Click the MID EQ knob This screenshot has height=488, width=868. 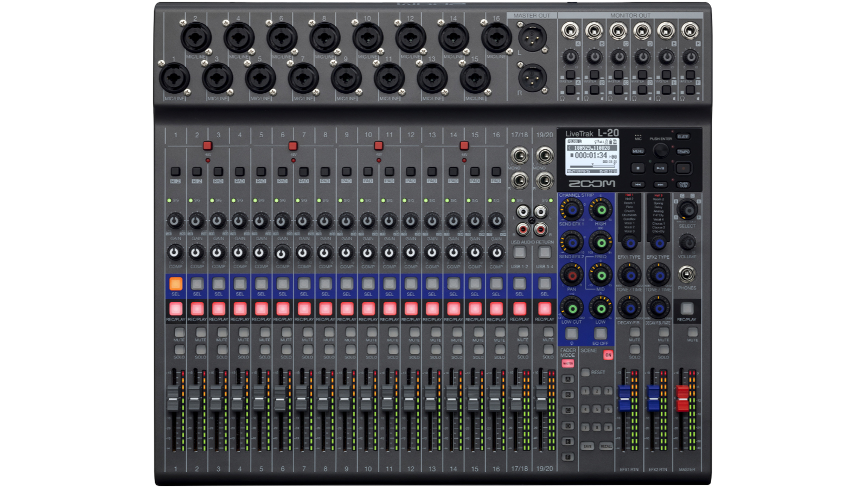click(x=601, y=275)
